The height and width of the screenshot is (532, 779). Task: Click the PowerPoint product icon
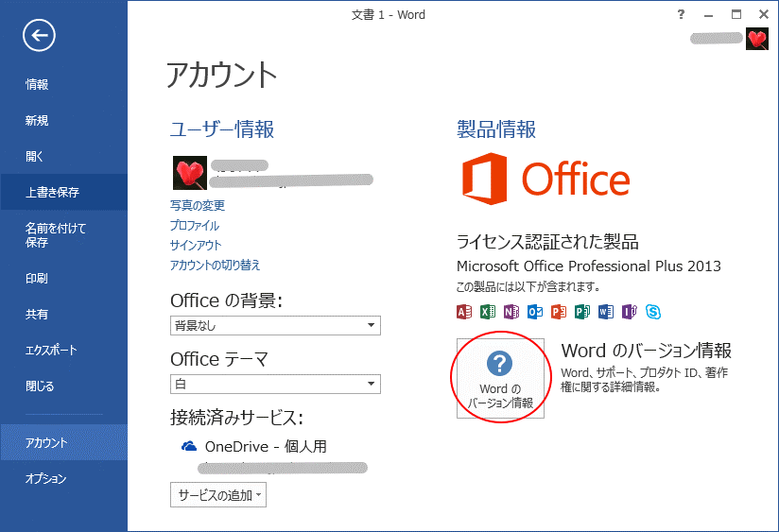[559, 311]
